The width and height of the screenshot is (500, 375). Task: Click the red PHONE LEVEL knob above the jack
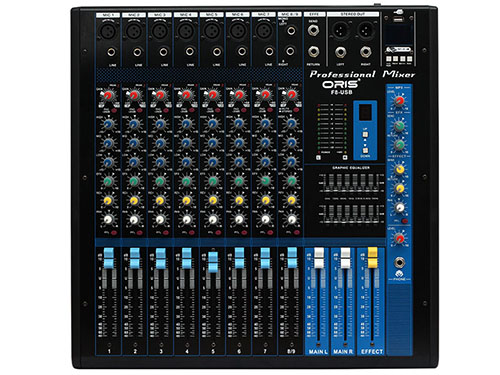pyautogui.click(x=399, y=238)
